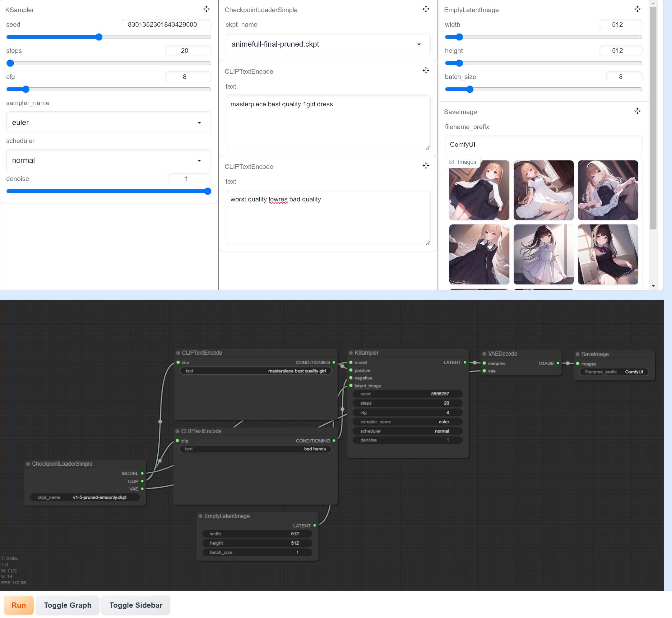Open the sampler_name dropdown showing euler
Viewport: 672px width, 618px height.
(109, 122)
